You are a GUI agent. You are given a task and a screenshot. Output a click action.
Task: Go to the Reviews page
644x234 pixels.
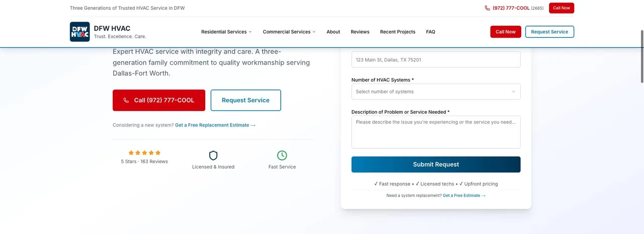(360, 32)
